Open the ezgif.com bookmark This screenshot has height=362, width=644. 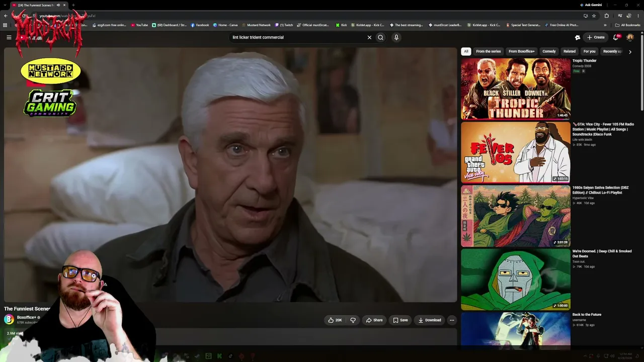109,25
